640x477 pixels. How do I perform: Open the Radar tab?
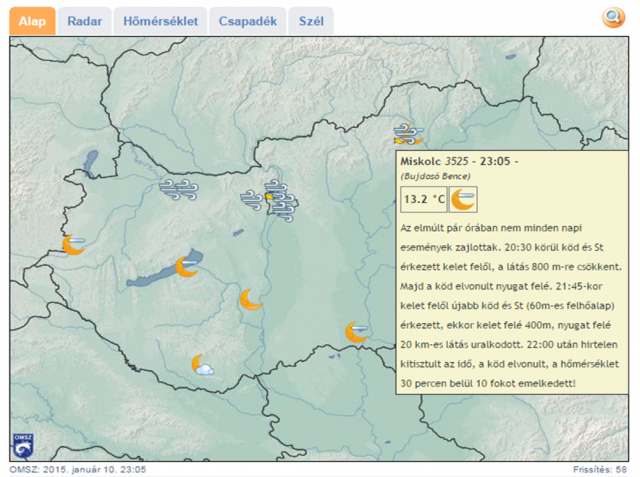coord(84,21)
